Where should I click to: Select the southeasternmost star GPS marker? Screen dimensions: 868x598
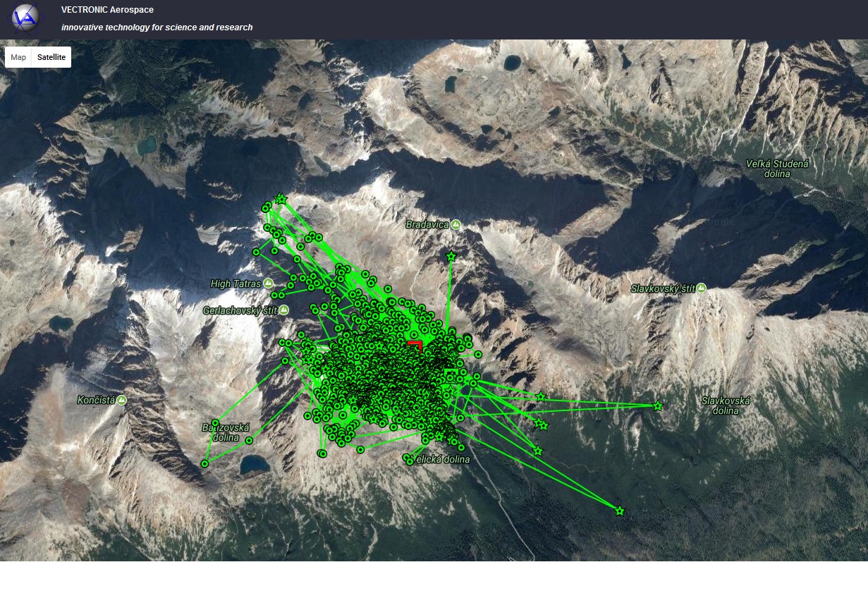(x=619, y=511)
